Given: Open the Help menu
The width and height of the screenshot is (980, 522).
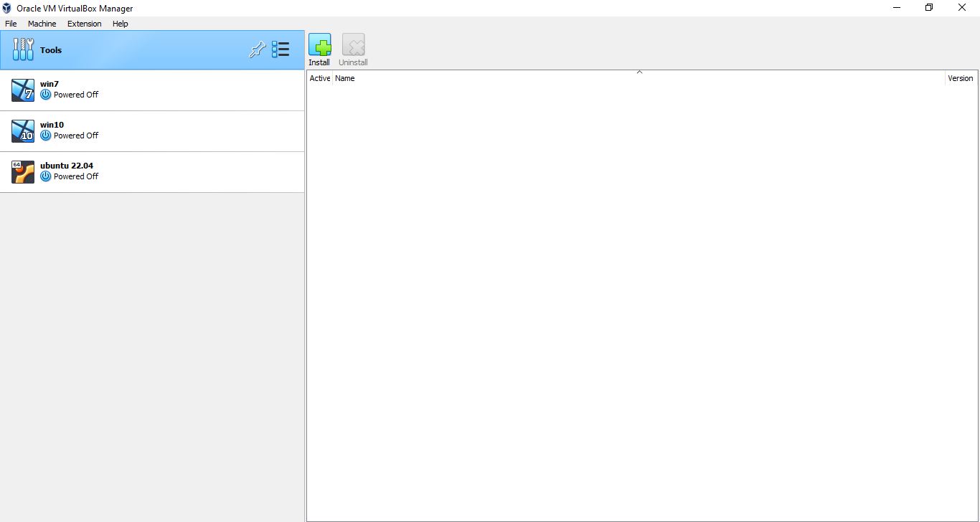Looking at the screenshot, I should coord(121,24).
